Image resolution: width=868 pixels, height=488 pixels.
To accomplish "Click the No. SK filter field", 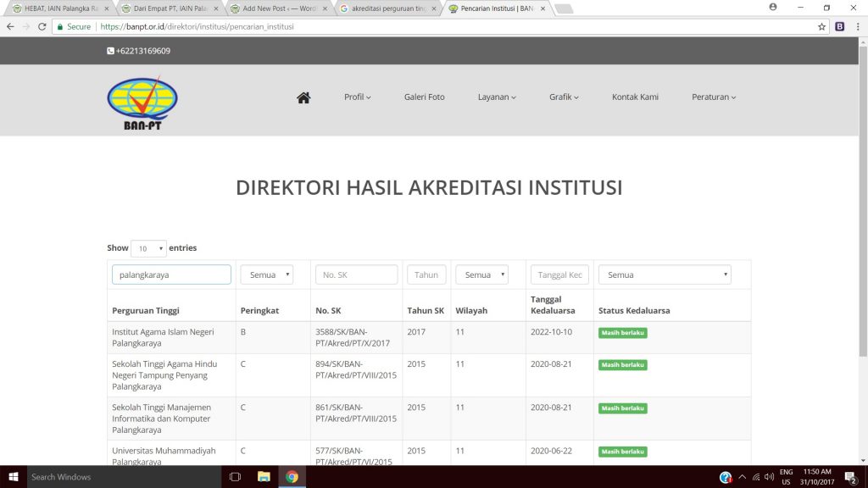I will (357, 274).
